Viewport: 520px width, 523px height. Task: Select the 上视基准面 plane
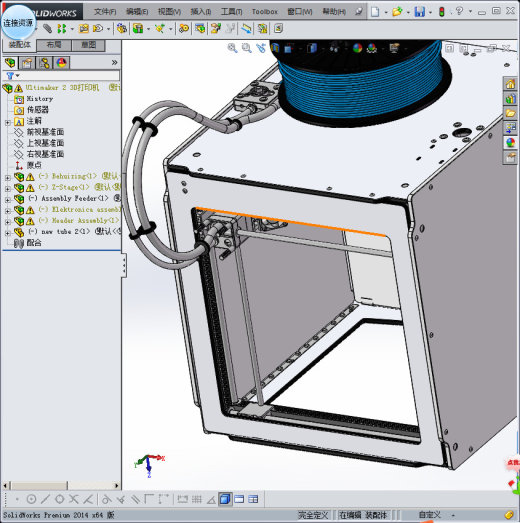coord(45,143)
